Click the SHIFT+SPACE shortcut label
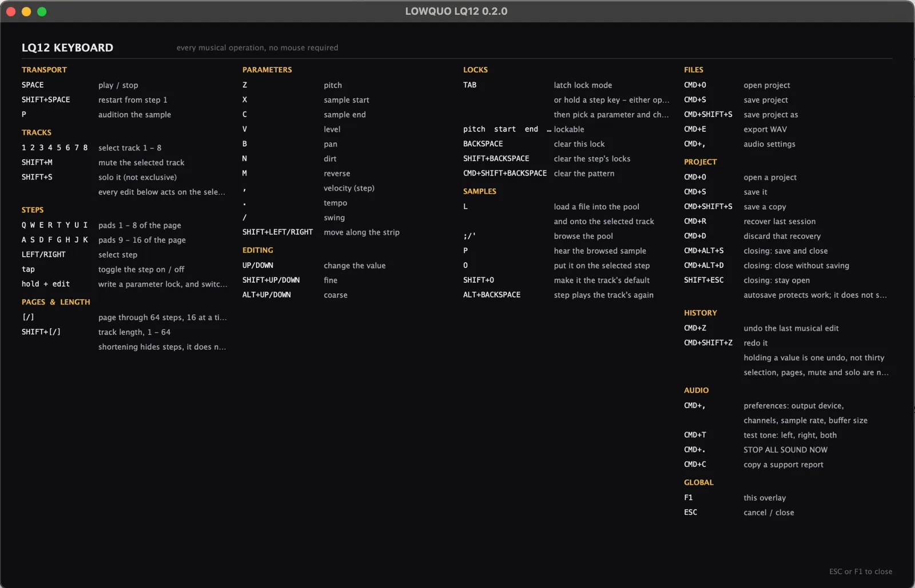This screenshot has width=915, height=588. pyautogui.click(x=46, y=99)
